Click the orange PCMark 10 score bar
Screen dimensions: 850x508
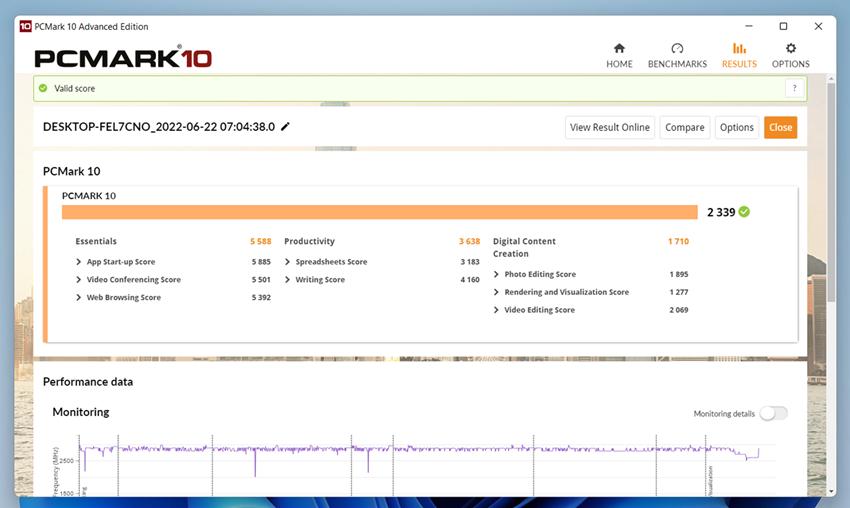pyautogui.click(x=379, y=212)
